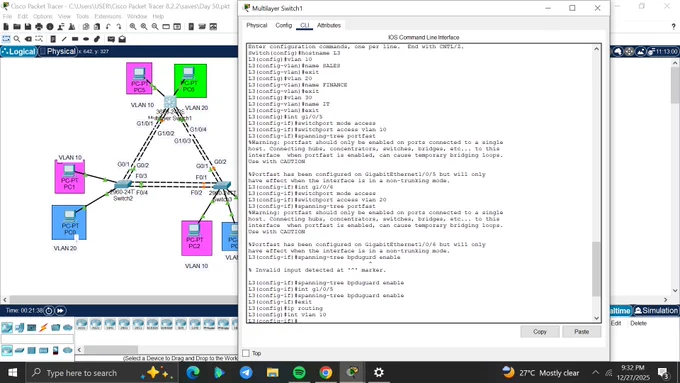Select the Network Devices category icon
This screenshot has height=383, width=680.
(x=7, y=327)
